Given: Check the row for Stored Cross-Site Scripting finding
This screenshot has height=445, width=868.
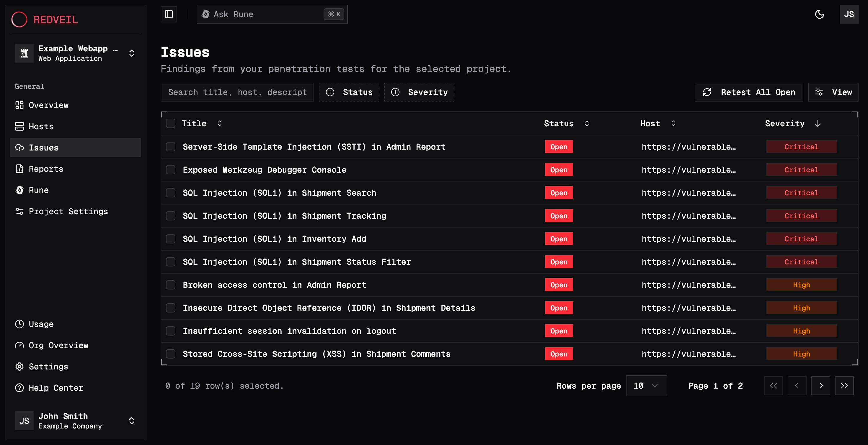Looking at the screenshot, I should tap(171, 354).
